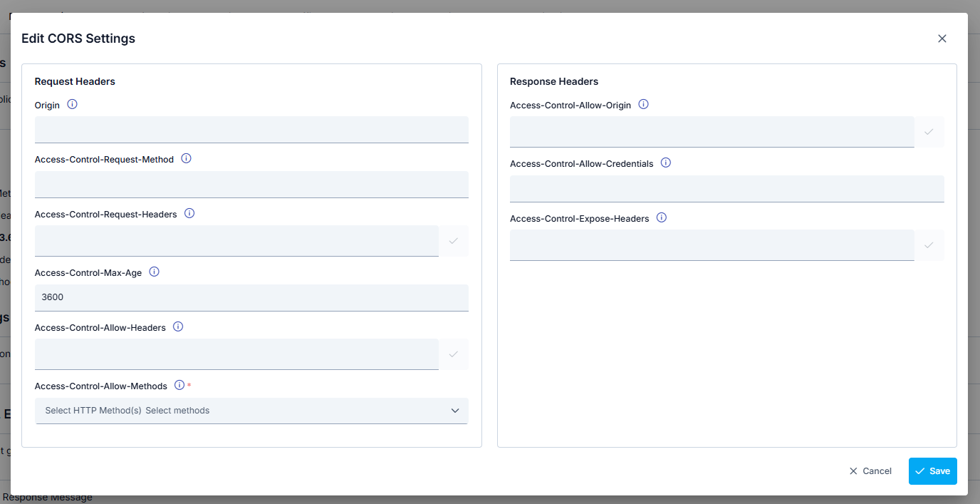Focus the Access-Control-Max-Age field showing 3600

click(251, 297)
